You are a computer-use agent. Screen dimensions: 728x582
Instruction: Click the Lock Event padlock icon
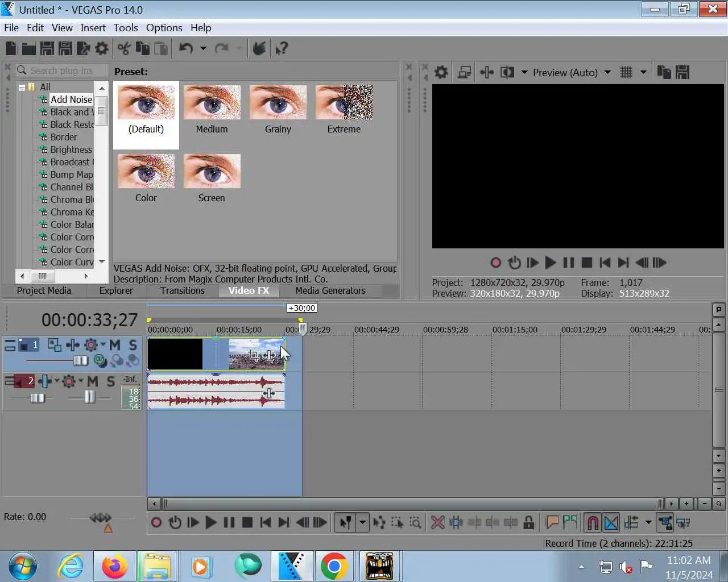pos(529,522)
